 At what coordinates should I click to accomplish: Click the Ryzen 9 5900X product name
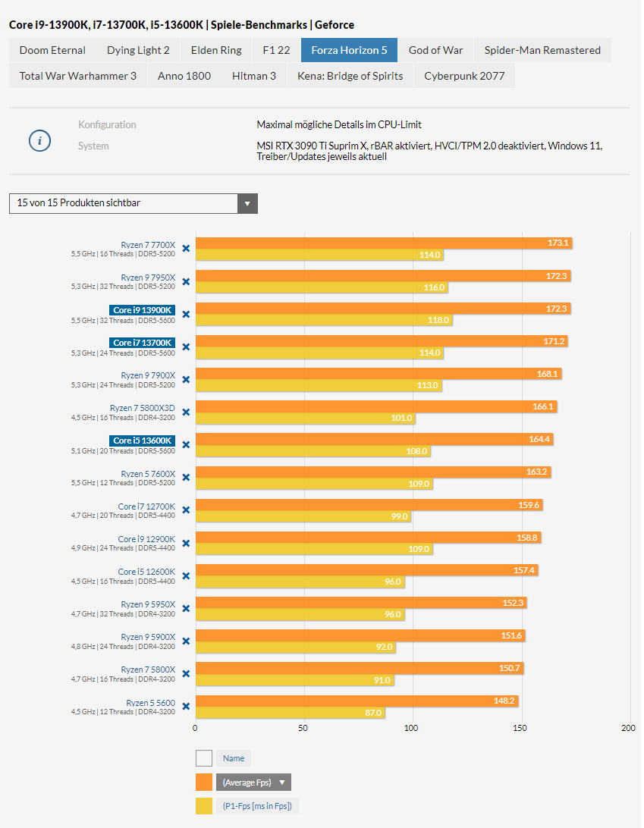(x=148, y=638)
